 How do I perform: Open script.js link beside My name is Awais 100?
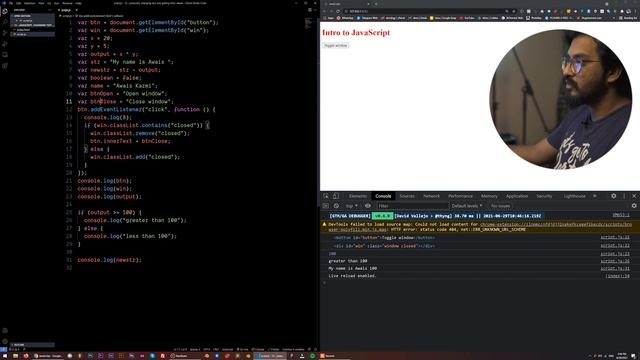615,269
